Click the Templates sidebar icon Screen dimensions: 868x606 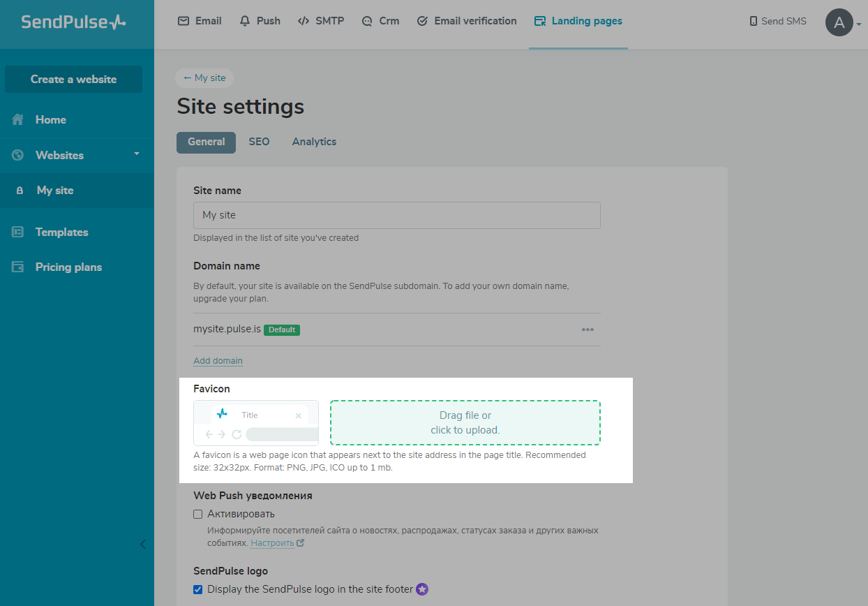(x=18, y=232)
